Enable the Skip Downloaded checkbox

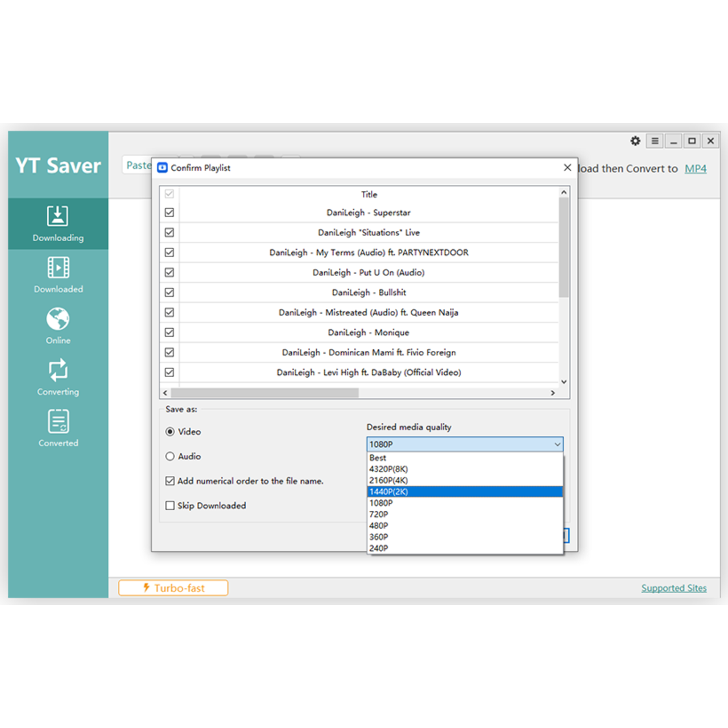(x=170, y=506)
